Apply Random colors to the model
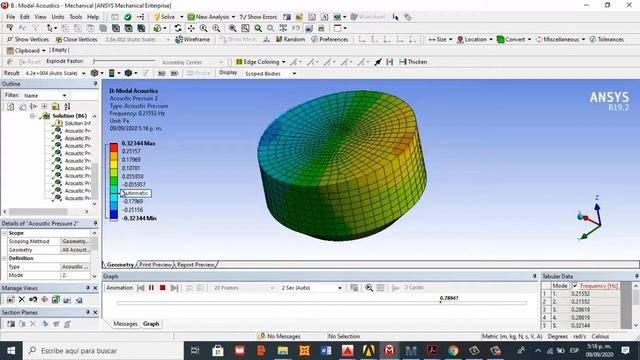The height and width of the screenshot is (360, 640). click(290, 39)
